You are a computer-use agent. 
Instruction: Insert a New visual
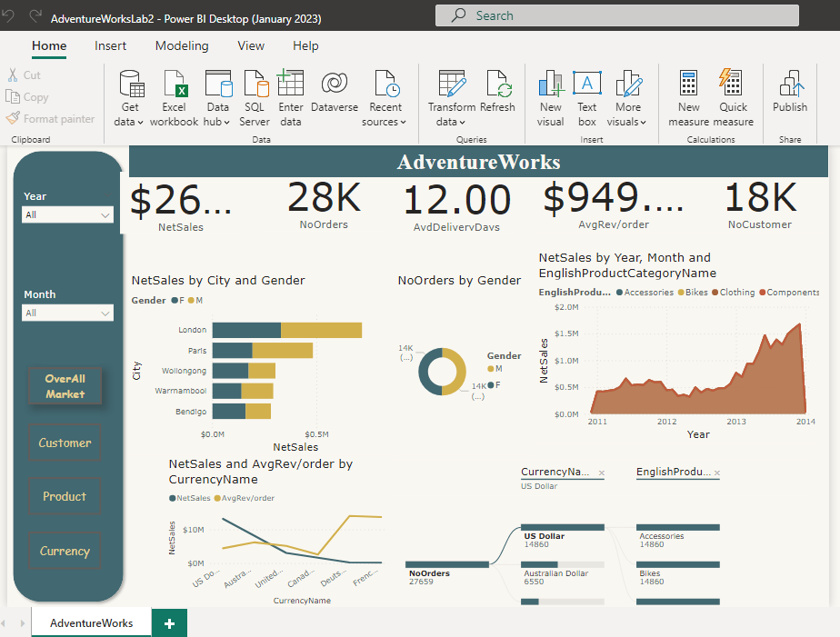[550, 85]
